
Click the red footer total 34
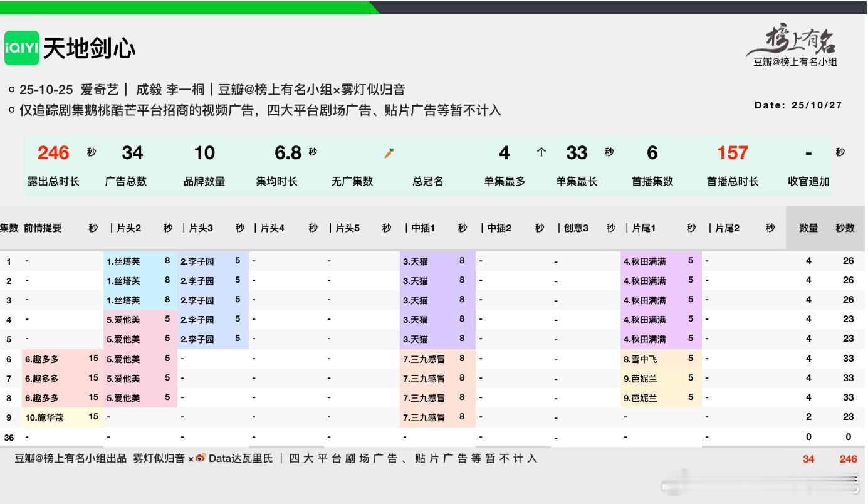808,459
